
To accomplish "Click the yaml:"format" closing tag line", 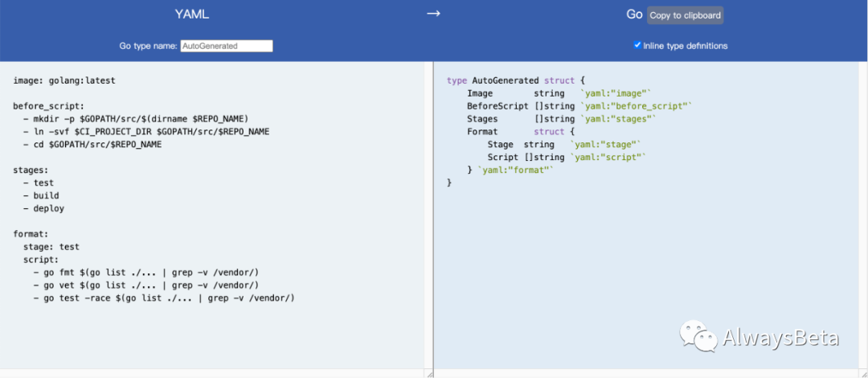I will (x=510, y=170).
